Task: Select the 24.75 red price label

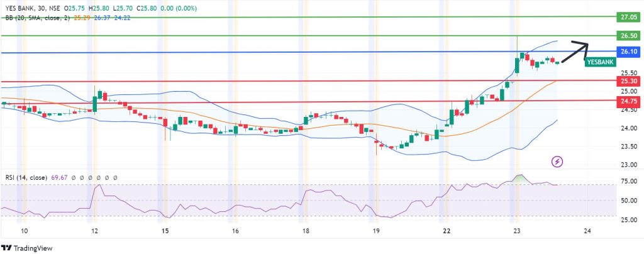Action: click(629, 101)
